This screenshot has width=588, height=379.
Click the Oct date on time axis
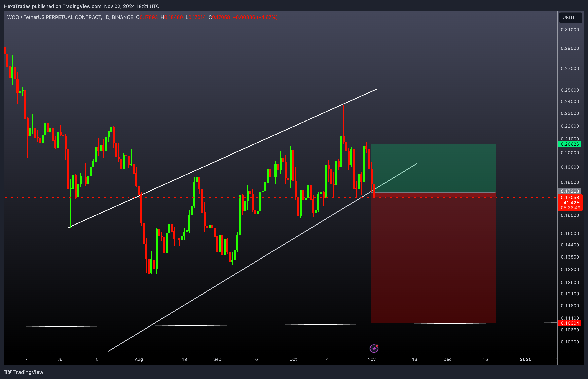[x=293, y=359]
